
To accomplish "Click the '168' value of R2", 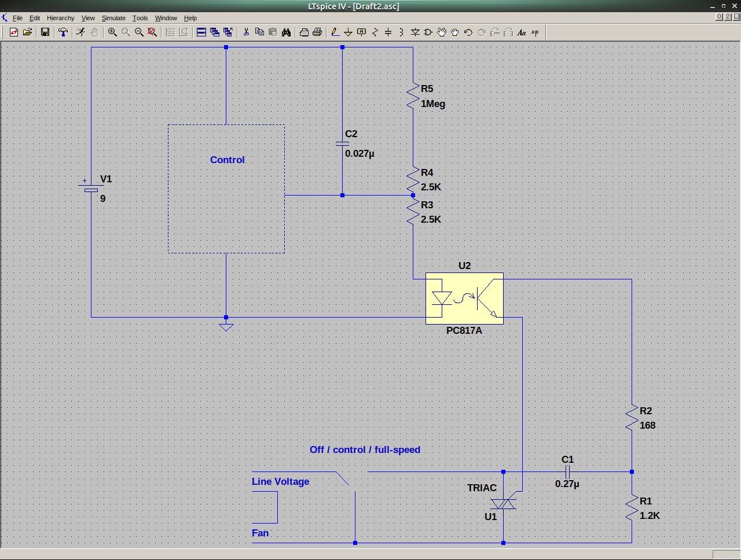I will 647,425.
